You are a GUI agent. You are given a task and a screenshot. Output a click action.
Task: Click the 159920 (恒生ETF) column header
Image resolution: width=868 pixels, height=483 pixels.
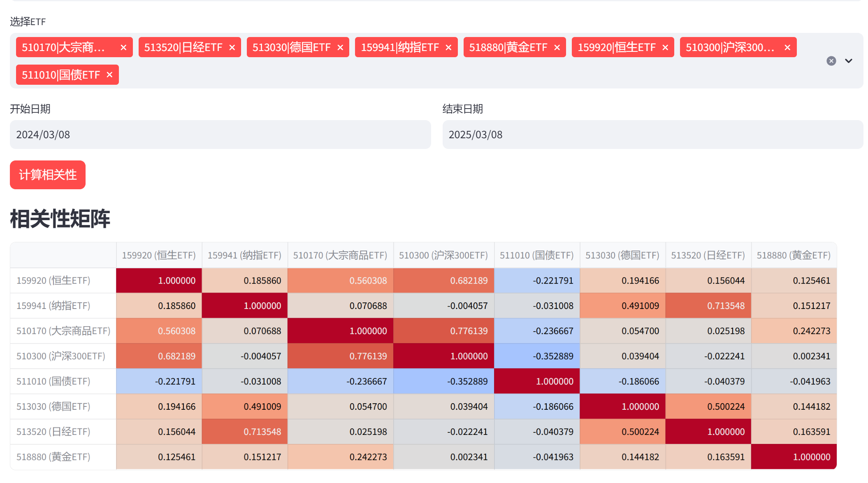pos(159,255)
